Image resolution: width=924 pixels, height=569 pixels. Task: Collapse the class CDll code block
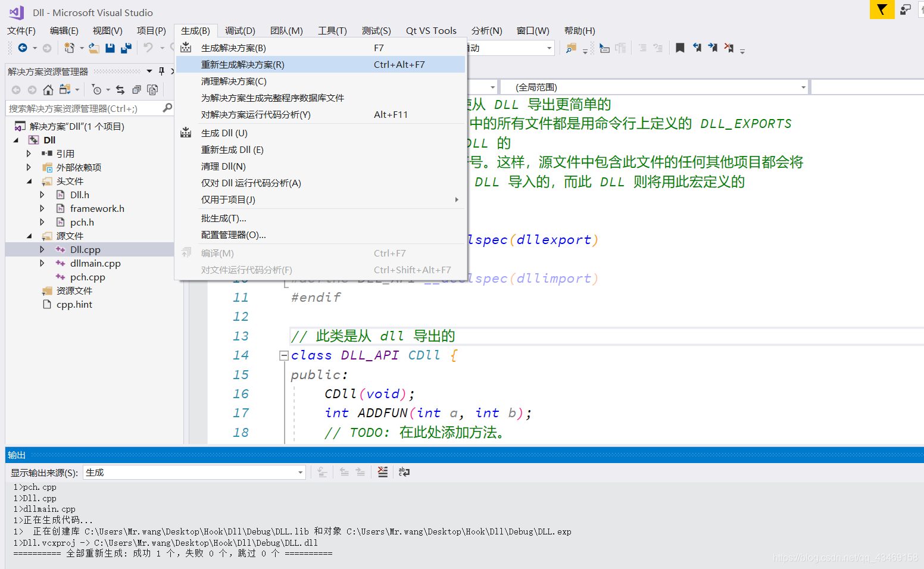click(284, 355)
